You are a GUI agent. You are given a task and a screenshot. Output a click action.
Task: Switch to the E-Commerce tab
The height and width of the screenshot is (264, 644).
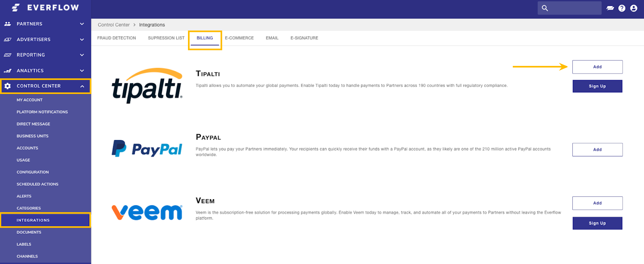pos(239,38)
